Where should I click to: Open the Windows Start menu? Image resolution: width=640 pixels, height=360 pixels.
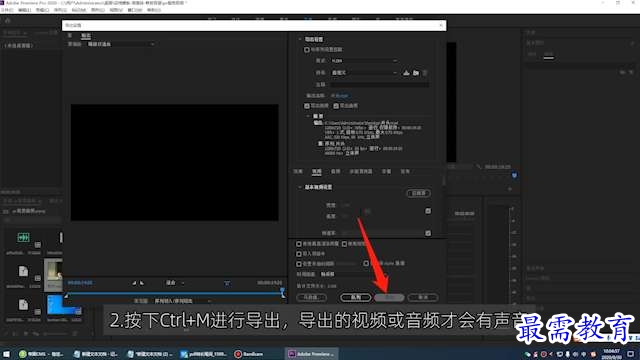7,354
